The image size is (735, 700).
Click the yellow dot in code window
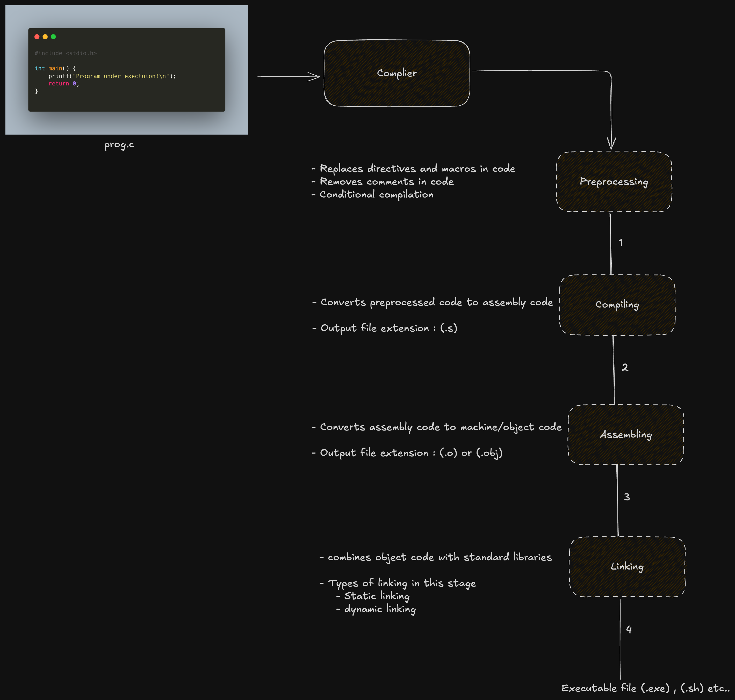pos(45,37)
